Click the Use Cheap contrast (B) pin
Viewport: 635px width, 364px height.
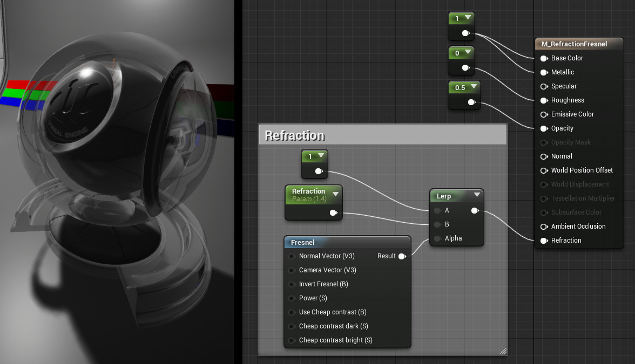click(292, 312)
